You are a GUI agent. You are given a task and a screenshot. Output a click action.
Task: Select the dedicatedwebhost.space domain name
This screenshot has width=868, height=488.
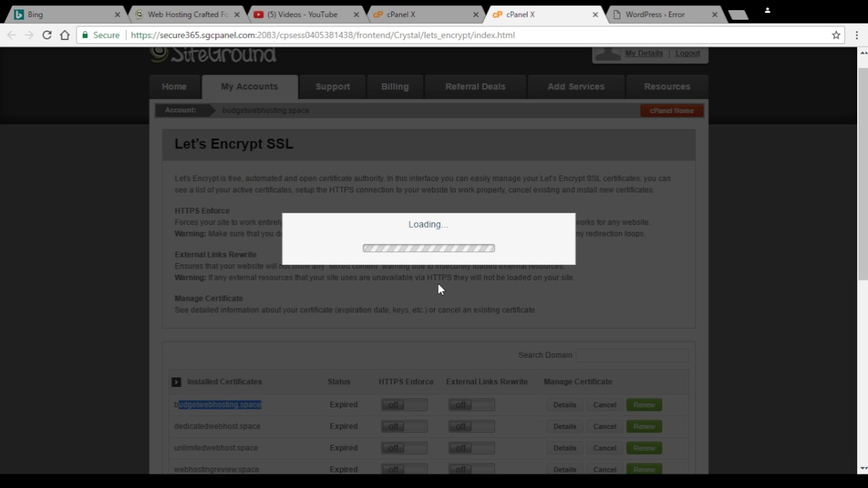217,426
